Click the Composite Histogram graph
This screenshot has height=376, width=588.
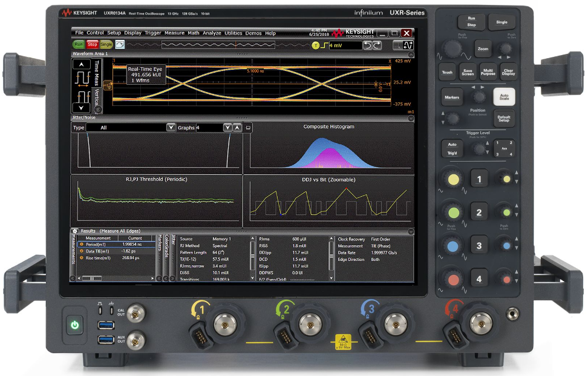329,148
